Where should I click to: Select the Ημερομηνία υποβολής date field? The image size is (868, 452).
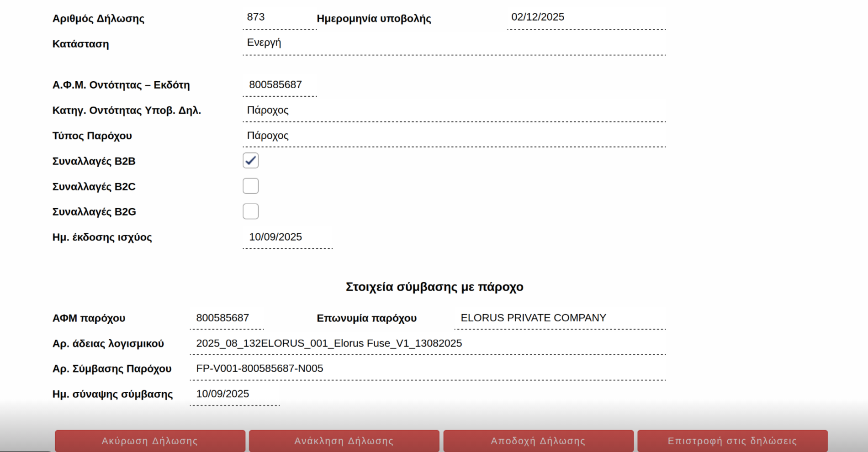coord(586,18)
